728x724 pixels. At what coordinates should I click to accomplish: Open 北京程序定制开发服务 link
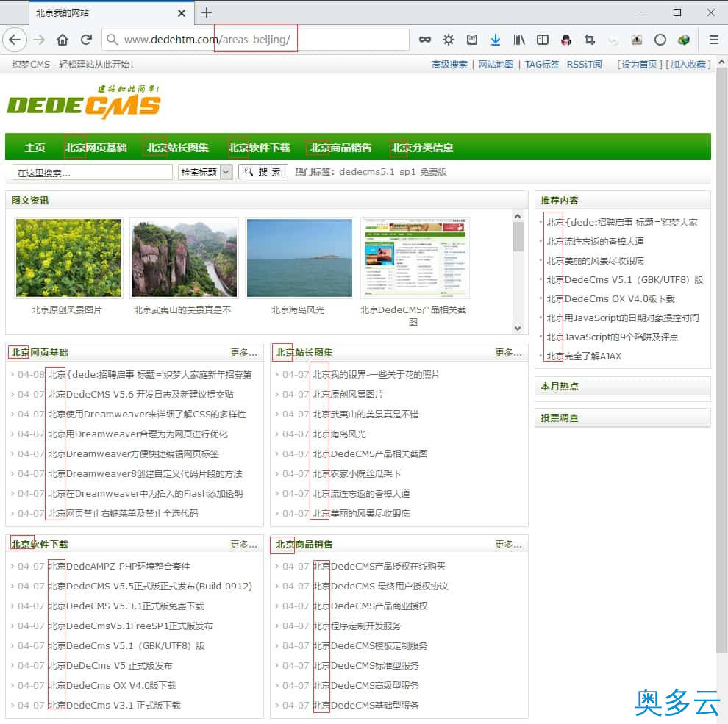coord(357,626)
